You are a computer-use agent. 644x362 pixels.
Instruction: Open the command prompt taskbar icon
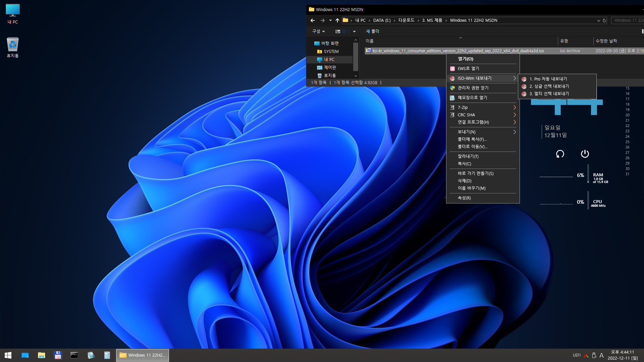pos(74,355)
